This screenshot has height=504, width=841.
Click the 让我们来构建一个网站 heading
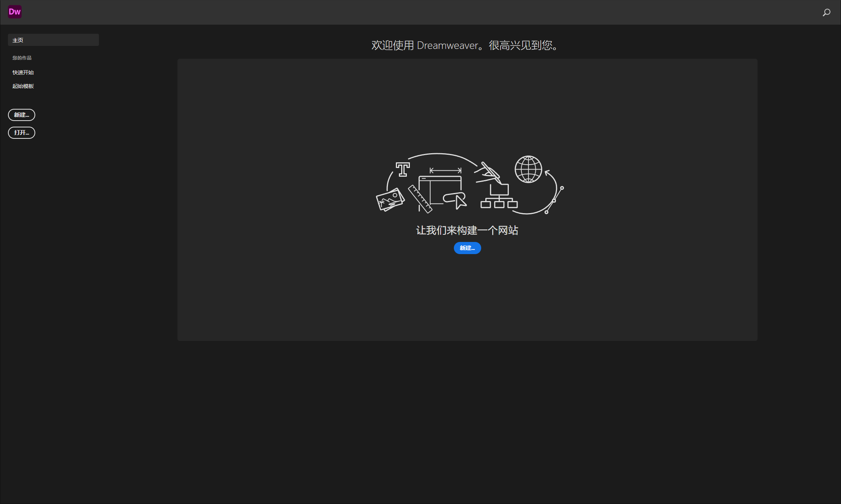click(x=467, y=230)
